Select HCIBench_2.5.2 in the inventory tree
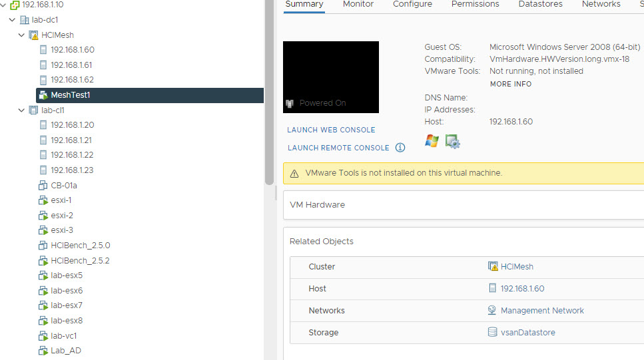The image size is (644, 360). [80, 261]
